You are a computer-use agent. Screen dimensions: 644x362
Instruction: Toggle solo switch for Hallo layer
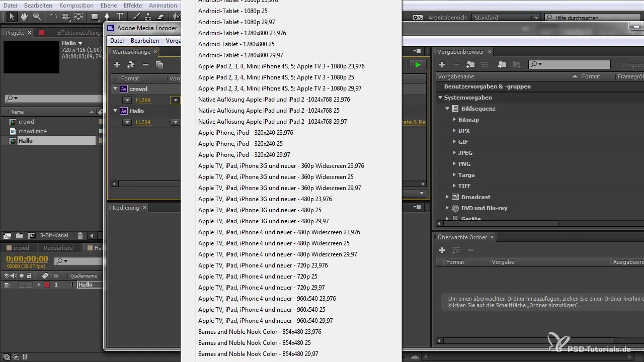pos(22,285)
